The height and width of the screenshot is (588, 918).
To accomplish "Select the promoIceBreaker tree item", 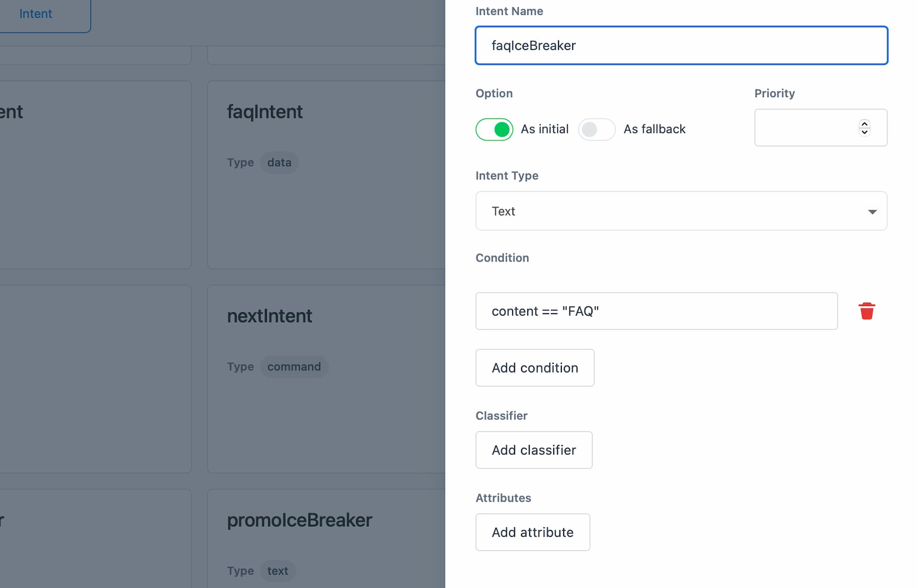I will [300, 520].
